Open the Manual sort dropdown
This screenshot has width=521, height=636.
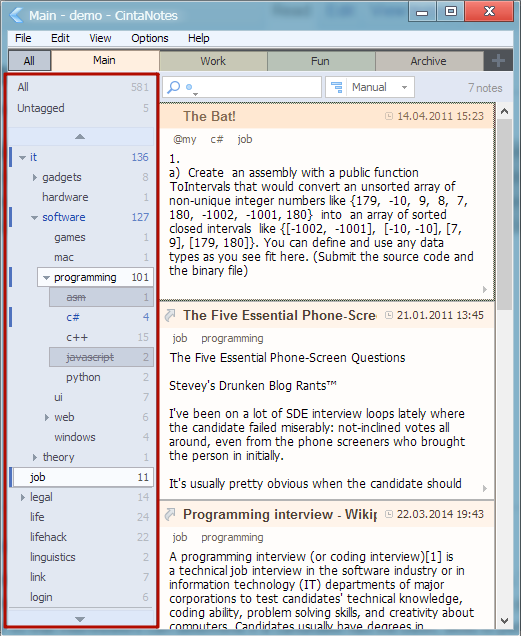click(381, 87)
